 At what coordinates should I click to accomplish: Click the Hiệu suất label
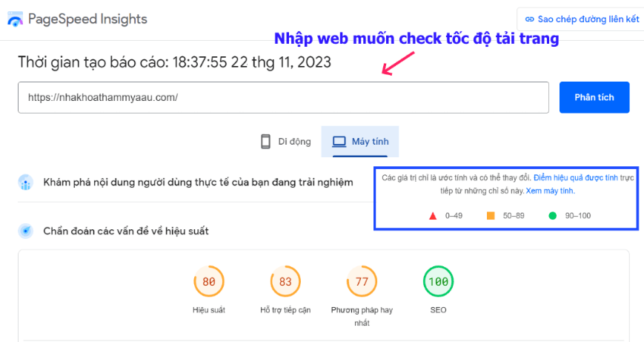[209, 310]
